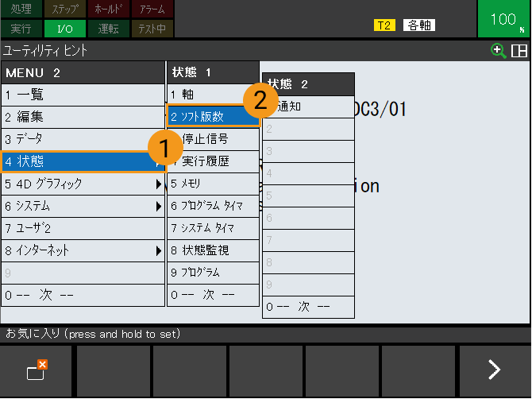Toggle the split window layout icon
This screenshot has height=399, width=532.
coord(519,51)
